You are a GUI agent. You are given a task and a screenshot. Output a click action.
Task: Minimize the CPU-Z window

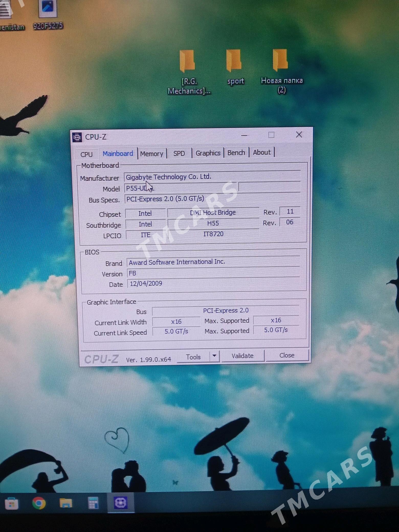coord(244,135)
